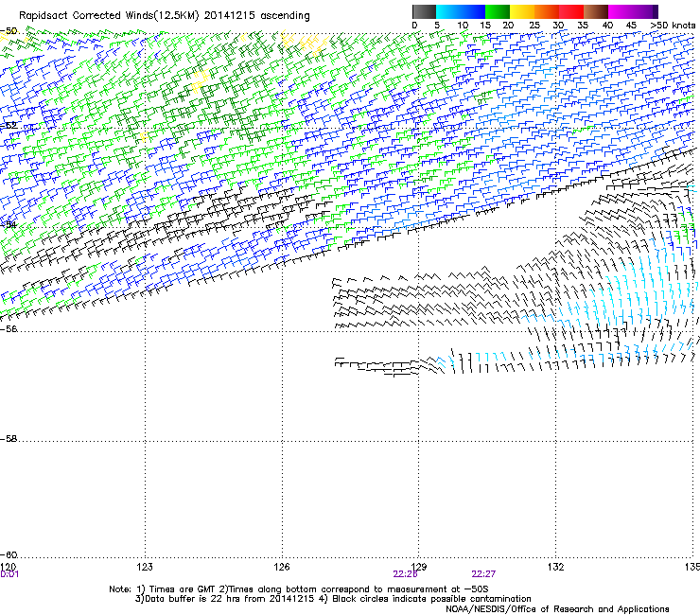Viewport: 700px width, 615px height.
Task: Click the blue 10-15 knots legend color
Action: [473, 11]
